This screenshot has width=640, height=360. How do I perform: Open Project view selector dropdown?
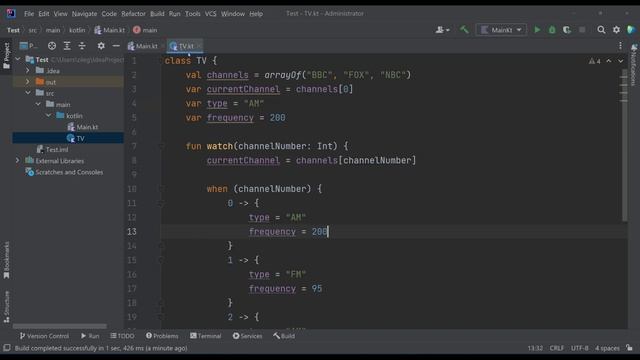pos(28,46)
